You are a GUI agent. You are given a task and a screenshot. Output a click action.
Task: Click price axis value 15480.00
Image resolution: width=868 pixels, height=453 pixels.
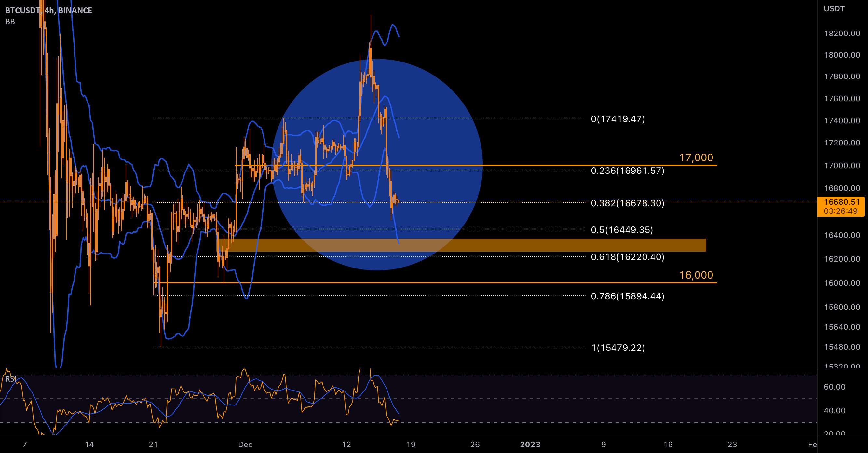[x=842, y=347]
